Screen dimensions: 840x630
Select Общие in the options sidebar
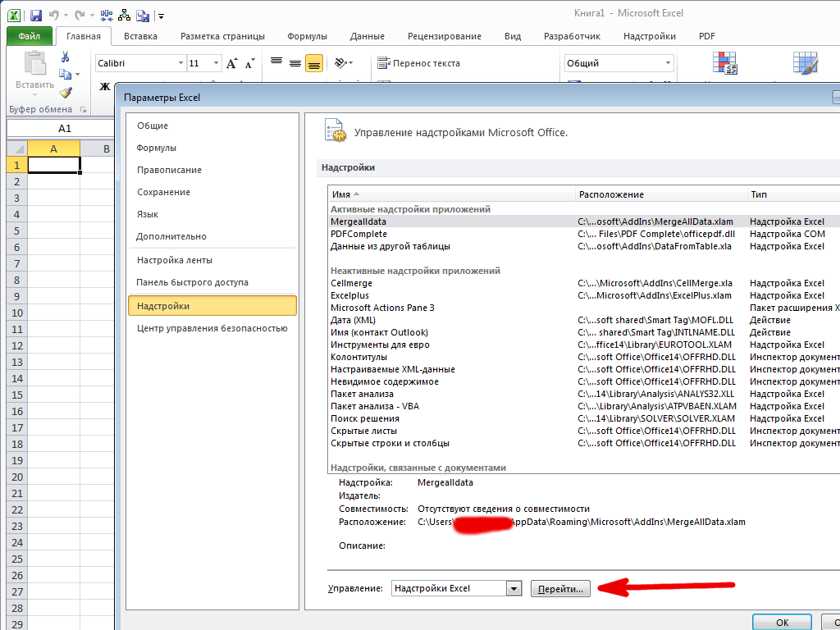click(x=212, y=126)
